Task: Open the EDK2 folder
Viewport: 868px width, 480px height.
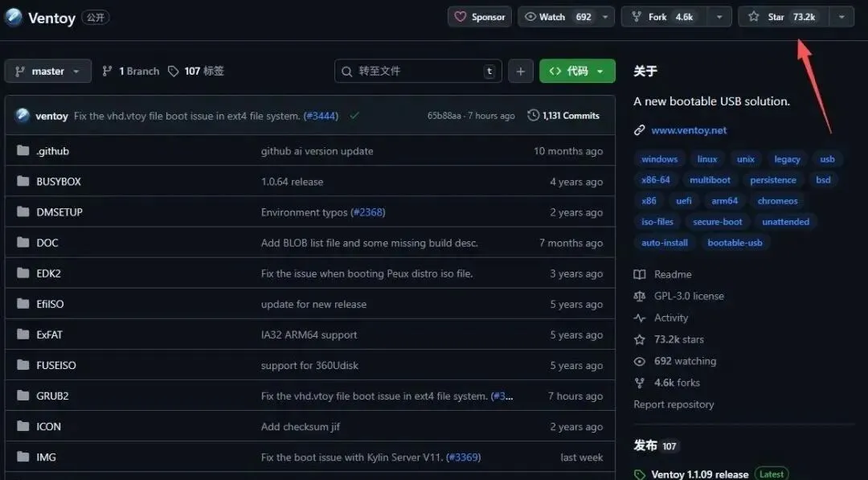Action: point(49,273)
